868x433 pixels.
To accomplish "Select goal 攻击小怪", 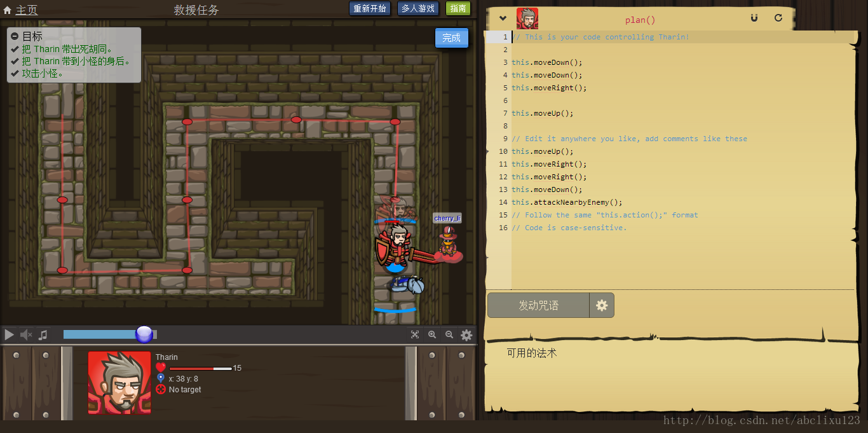I will click(x=43, y=73).
